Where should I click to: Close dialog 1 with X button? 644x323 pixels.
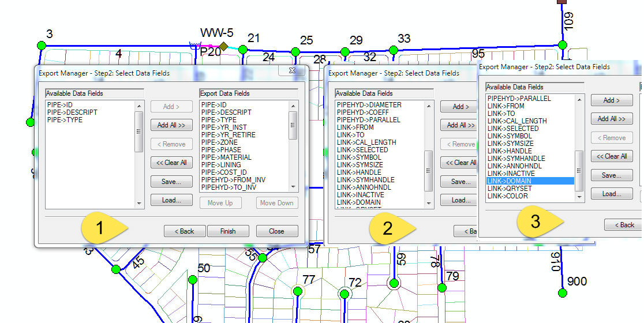click(x=292, y=70)
